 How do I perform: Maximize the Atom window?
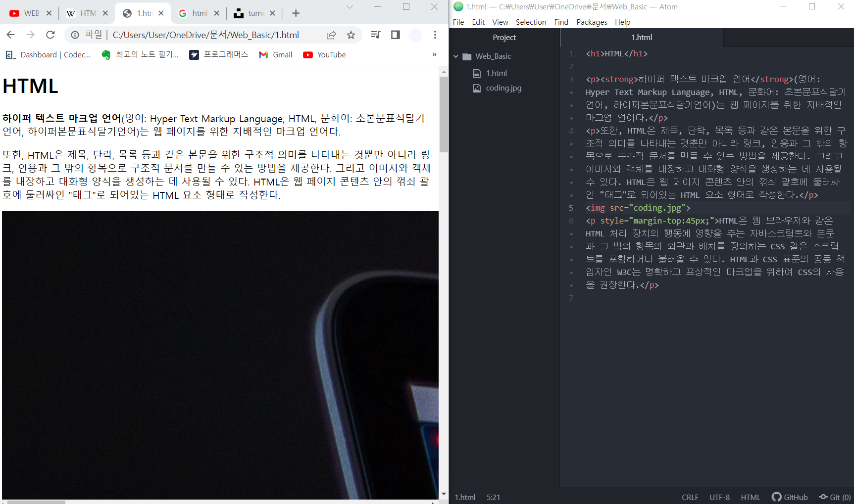[x=812, y=7]
